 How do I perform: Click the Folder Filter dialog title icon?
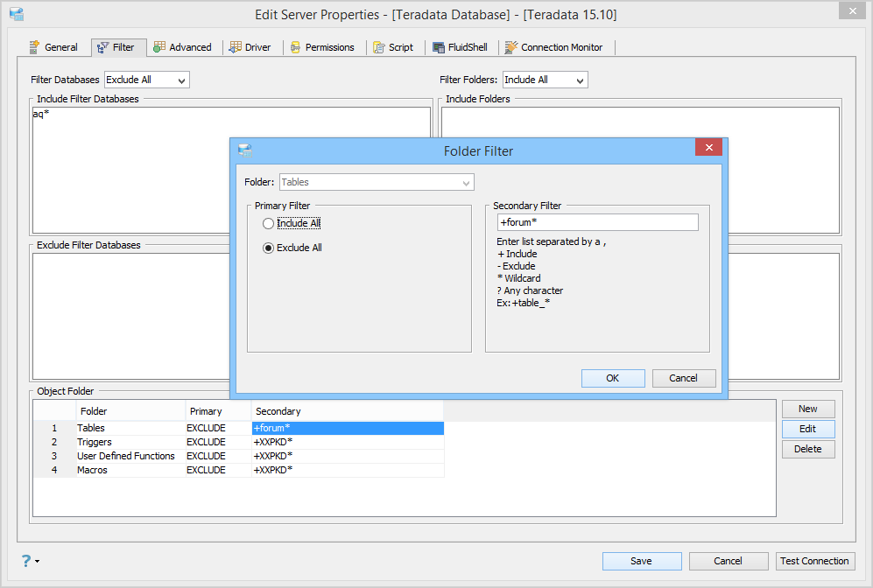[x=245, y=150]
